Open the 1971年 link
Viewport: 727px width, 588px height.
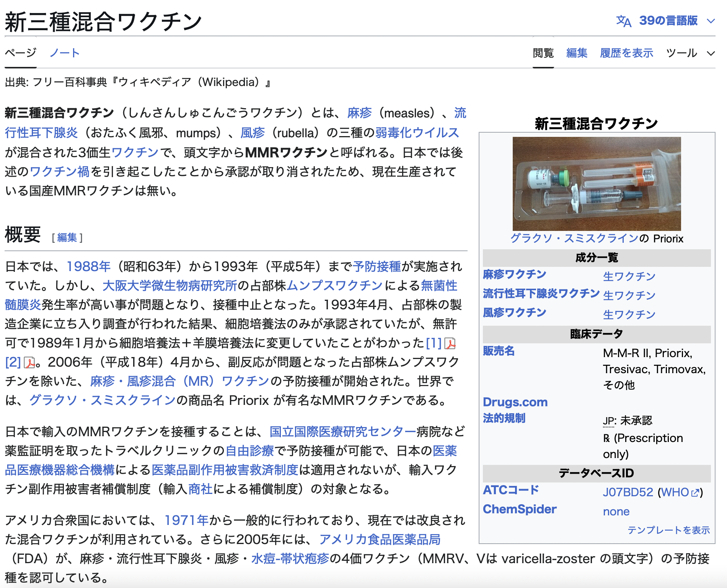[x=186, y=520]
